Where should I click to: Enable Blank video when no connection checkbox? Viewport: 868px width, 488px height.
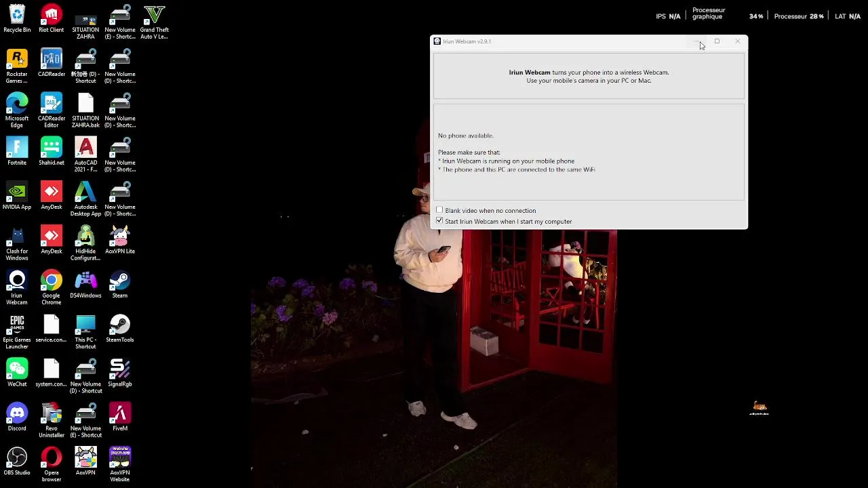tap(439, 210)
